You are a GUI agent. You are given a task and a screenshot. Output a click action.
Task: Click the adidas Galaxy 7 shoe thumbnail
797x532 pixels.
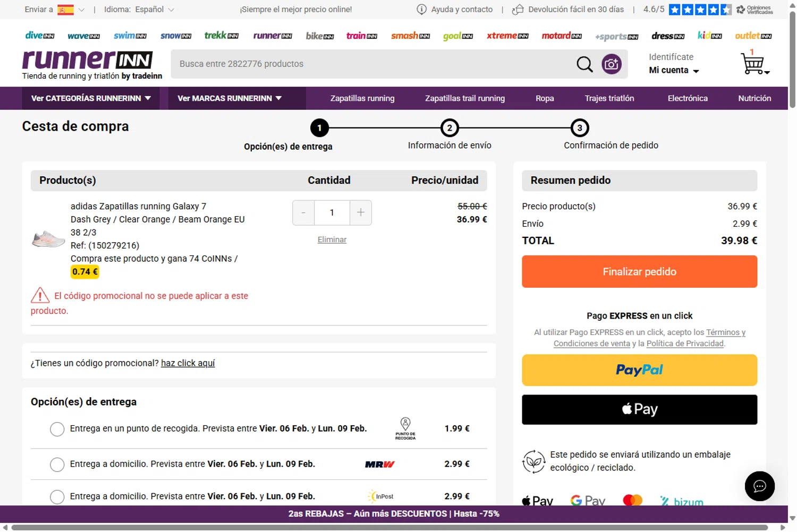coord(48,239)
